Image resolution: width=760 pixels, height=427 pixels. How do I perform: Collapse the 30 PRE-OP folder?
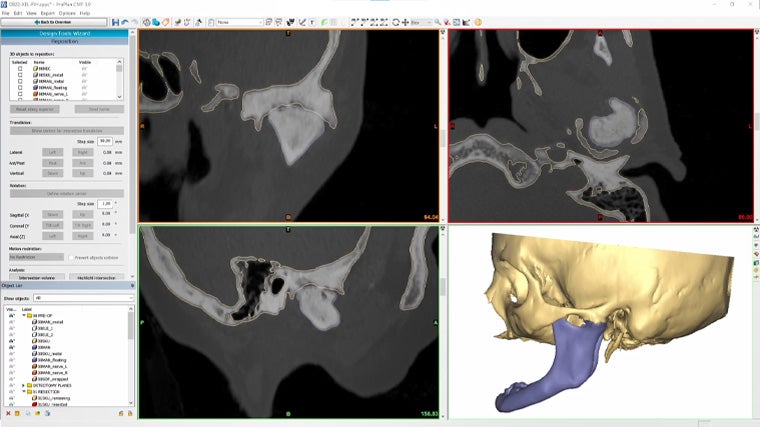click(x=24, y=316)
